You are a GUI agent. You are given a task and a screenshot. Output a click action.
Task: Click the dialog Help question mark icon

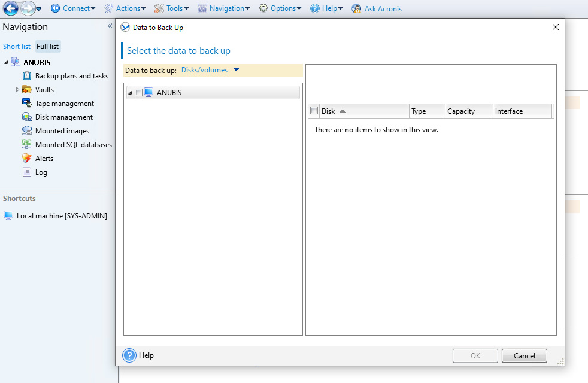point(129,355)
